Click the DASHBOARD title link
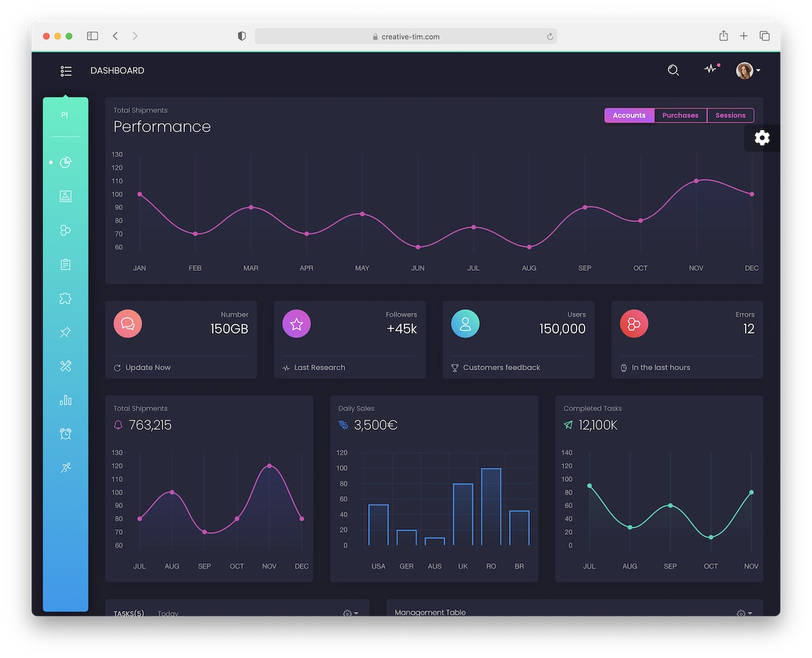Viewport: 812px width, 658px height. pos(118,70)
